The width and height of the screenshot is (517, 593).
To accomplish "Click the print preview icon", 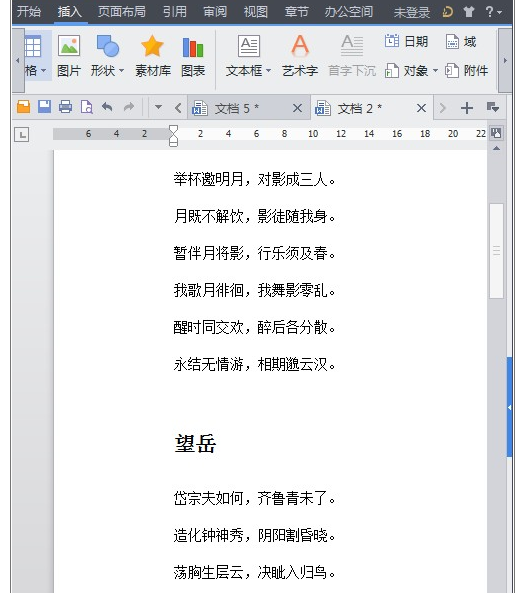I will pyautogui.click(x=87, y=107).
